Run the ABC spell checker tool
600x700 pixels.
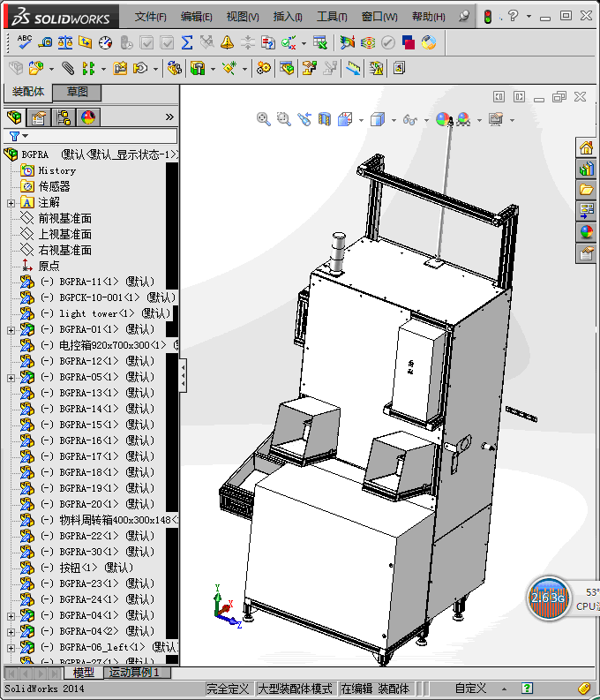[24, 42]
